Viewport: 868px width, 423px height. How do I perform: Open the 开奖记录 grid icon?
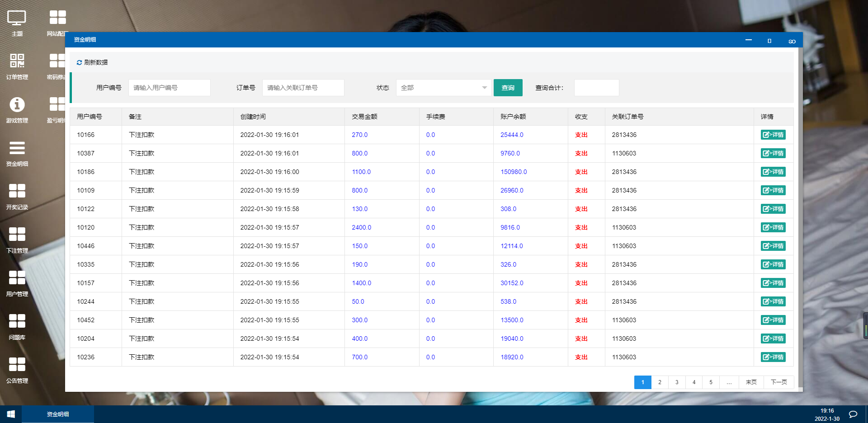(x=17, y=191)
